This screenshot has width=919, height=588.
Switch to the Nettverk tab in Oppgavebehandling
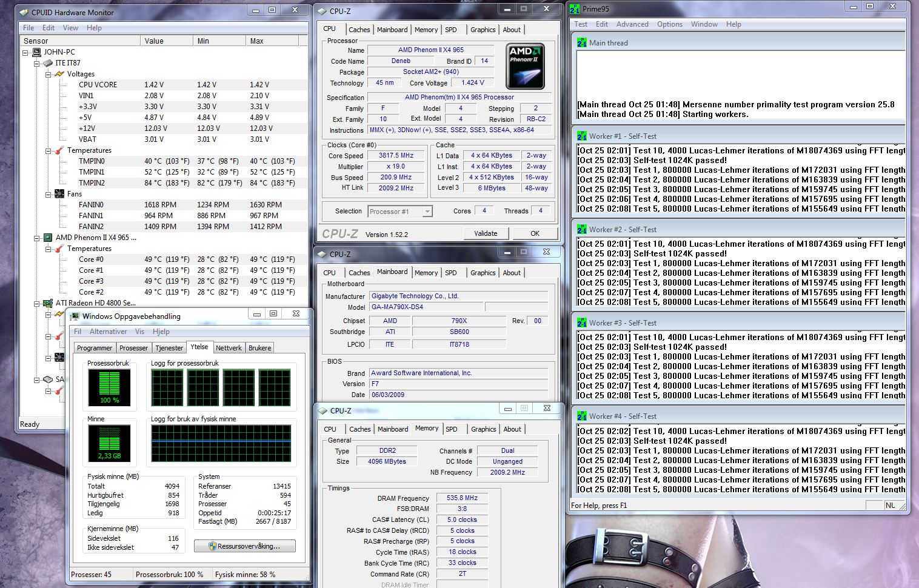coord(229,348)
